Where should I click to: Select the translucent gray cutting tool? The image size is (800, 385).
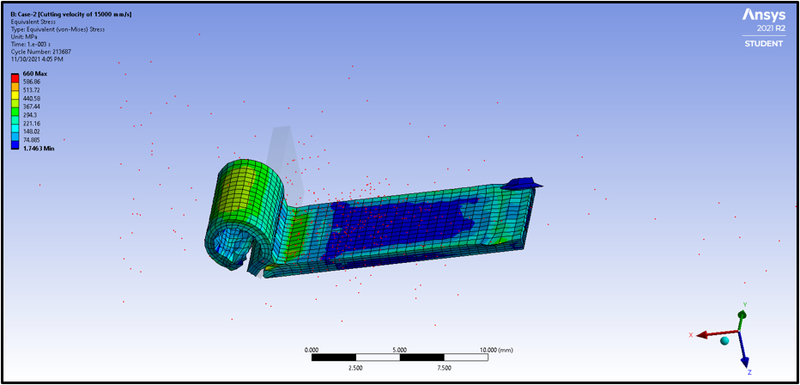(x=283, y=163)
